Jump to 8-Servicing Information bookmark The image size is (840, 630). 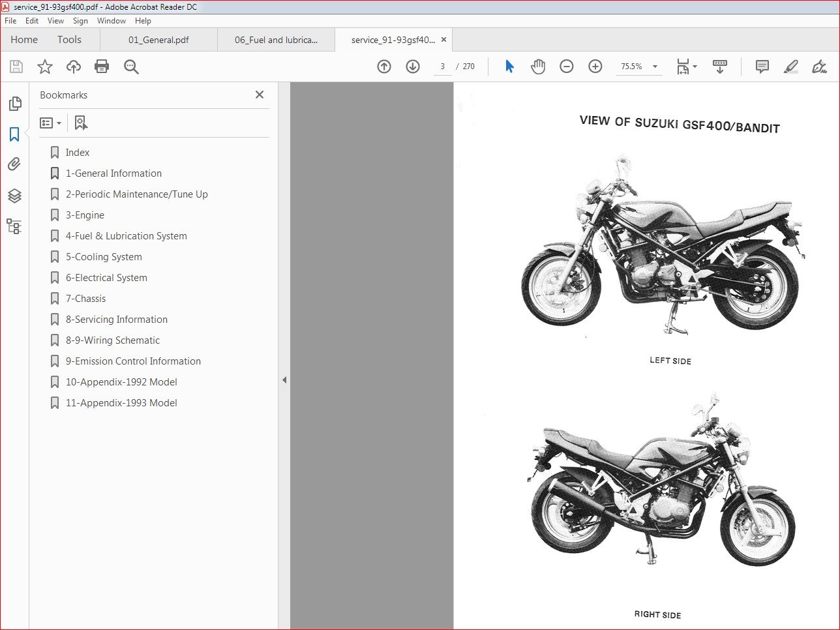click(x=117, y=320)
